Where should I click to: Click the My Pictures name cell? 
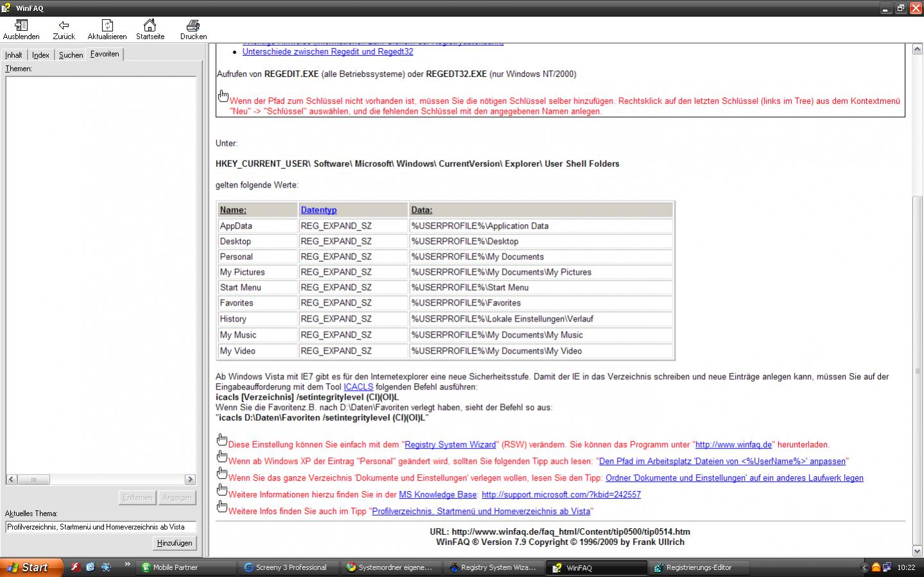pyautogui.click(x=257, y=272)
